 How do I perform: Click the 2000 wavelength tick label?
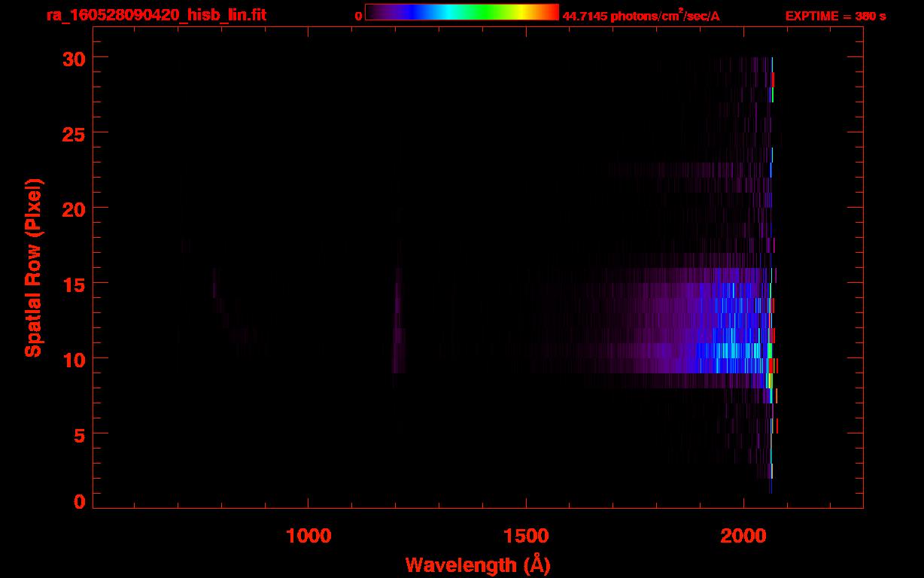[744, 534]
